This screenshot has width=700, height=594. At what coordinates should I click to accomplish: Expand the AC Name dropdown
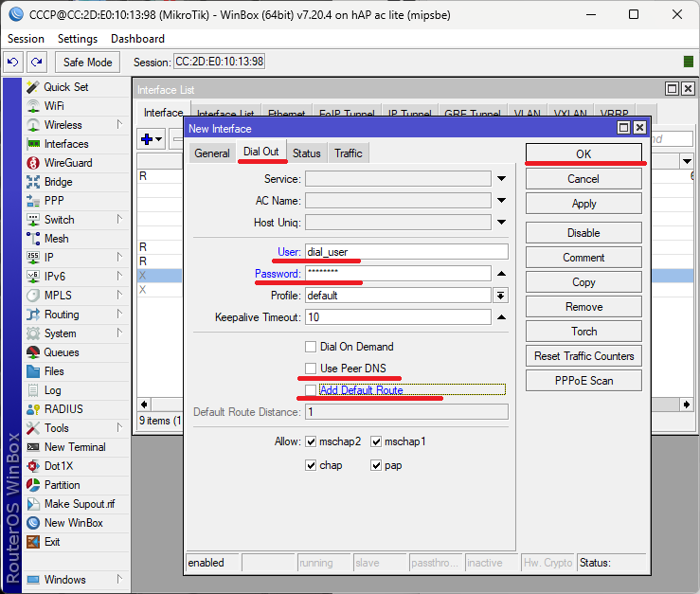click(500, 201)
